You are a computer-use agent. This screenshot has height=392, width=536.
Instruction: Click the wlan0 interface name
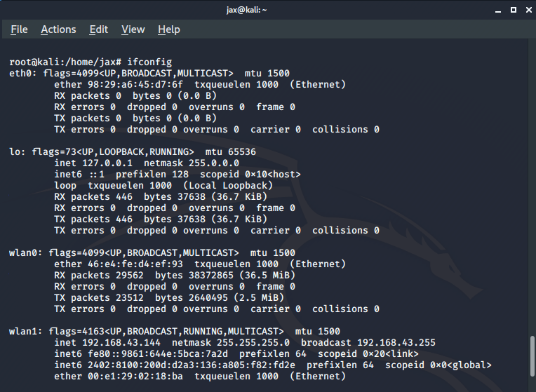(23, 253)
